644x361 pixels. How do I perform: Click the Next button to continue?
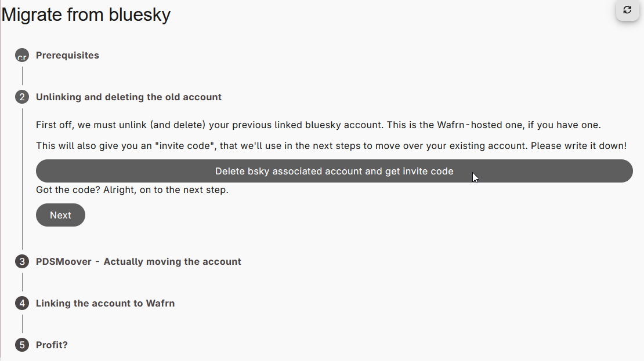(x=60, y=215)
